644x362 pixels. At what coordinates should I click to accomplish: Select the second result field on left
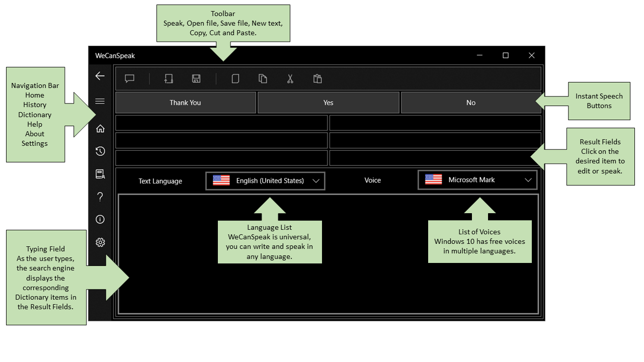221,140
